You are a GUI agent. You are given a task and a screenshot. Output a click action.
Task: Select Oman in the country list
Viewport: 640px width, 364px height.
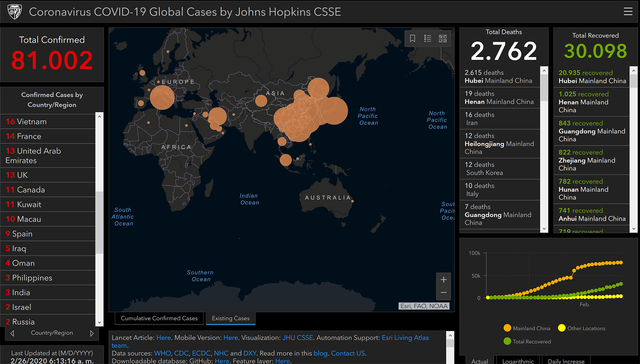click(48, 263)
